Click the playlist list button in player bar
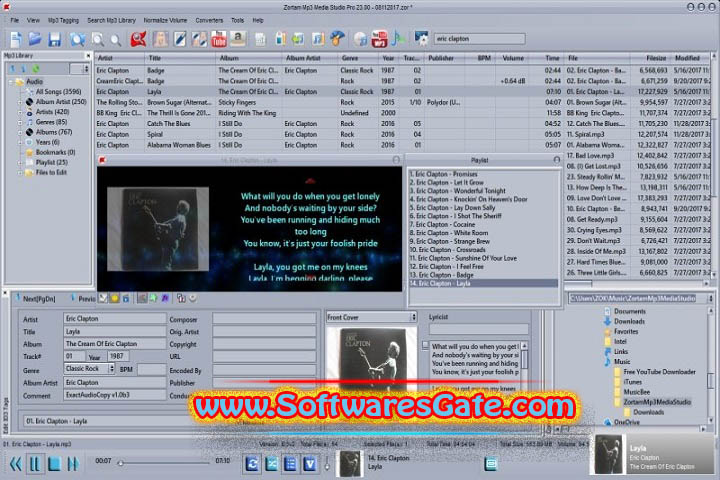 click(x=290, y=464)
